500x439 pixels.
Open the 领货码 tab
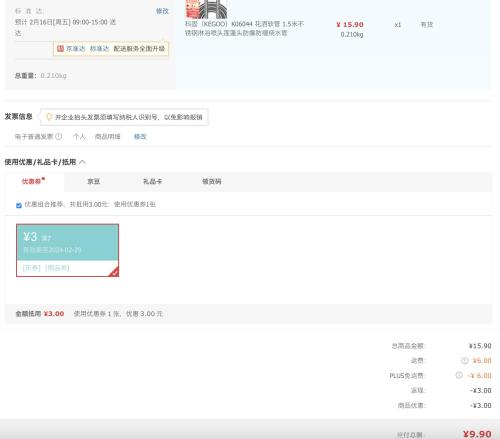tap(212, 181)
